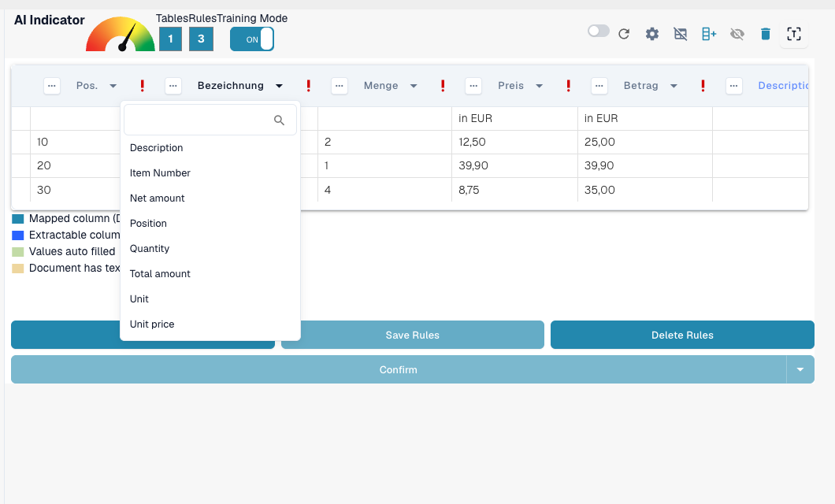Viewport: 835px width, 504px height.
Task: Open the three-dot menu for Menge column
Action: (x=340, y=86)
